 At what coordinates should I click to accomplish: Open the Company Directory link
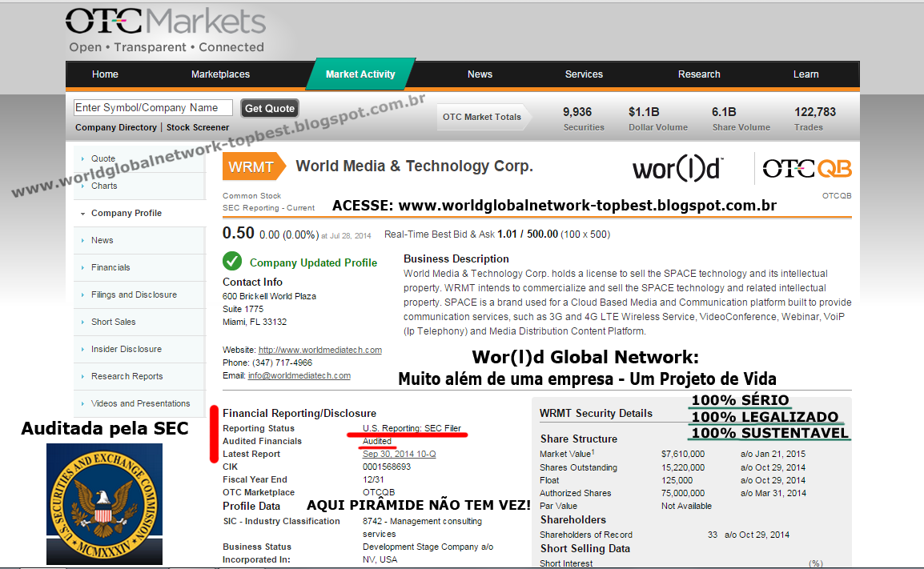pos(116,127)
